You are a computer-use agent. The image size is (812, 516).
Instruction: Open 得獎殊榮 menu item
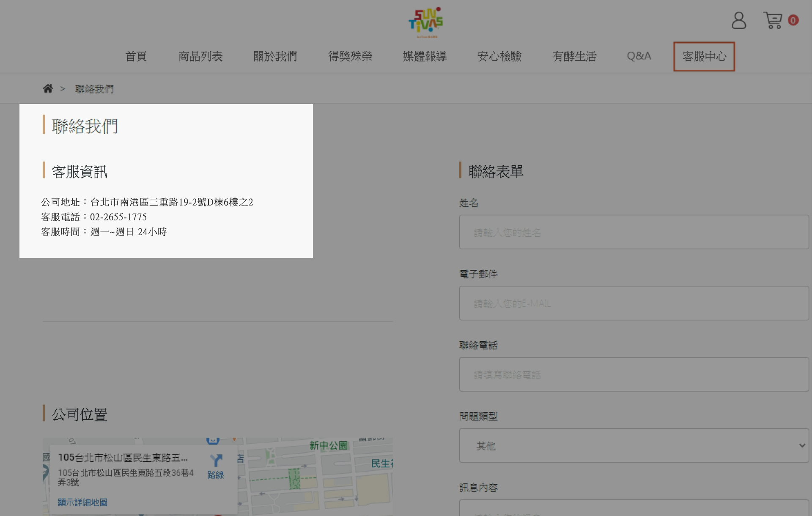pyautogui.click(x=350, y=56)
